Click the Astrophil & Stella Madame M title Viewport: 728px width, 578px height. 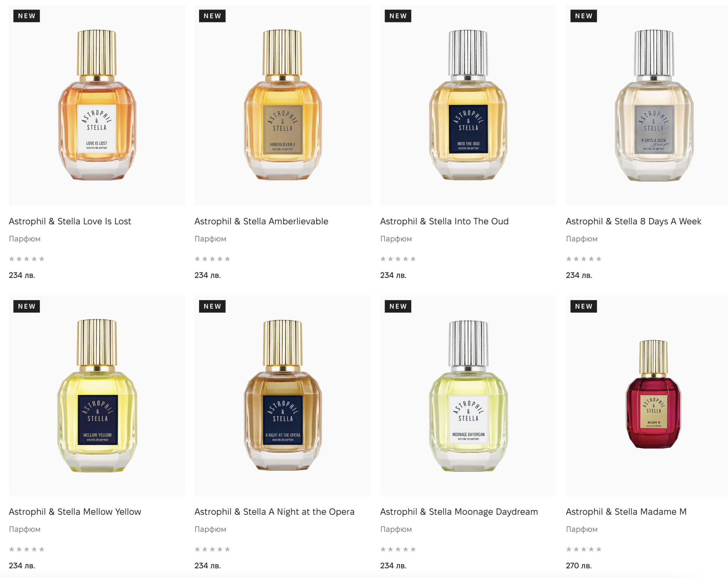626,512
